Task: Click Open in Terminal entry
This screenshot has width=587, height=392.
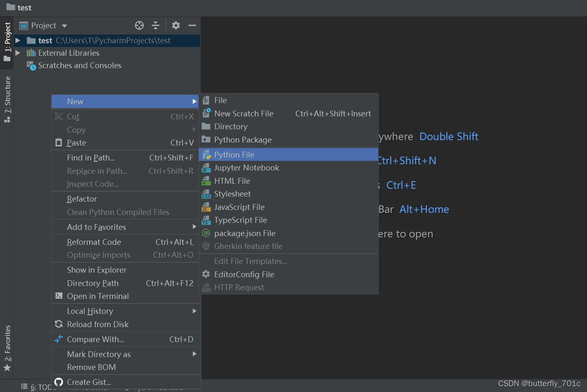Action: coord(125,296)
